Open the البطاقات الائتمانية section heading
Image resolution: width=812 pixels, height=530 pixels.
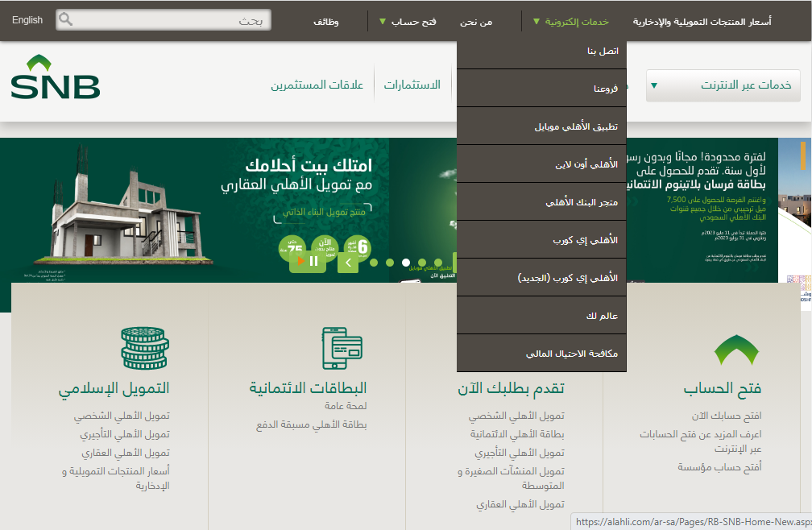308,388
